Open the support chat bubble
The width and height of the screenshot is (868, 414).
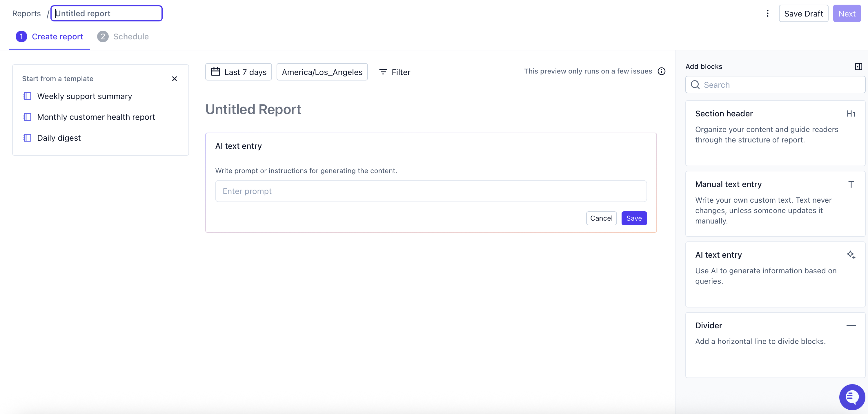(x=851, y=397)
